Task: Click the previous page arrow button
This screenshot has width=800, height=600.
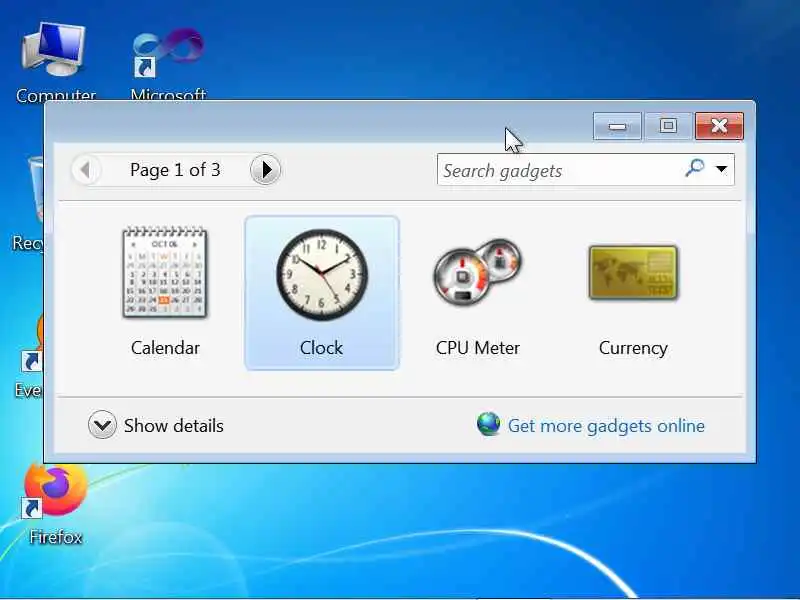Action: pos(86,169)
